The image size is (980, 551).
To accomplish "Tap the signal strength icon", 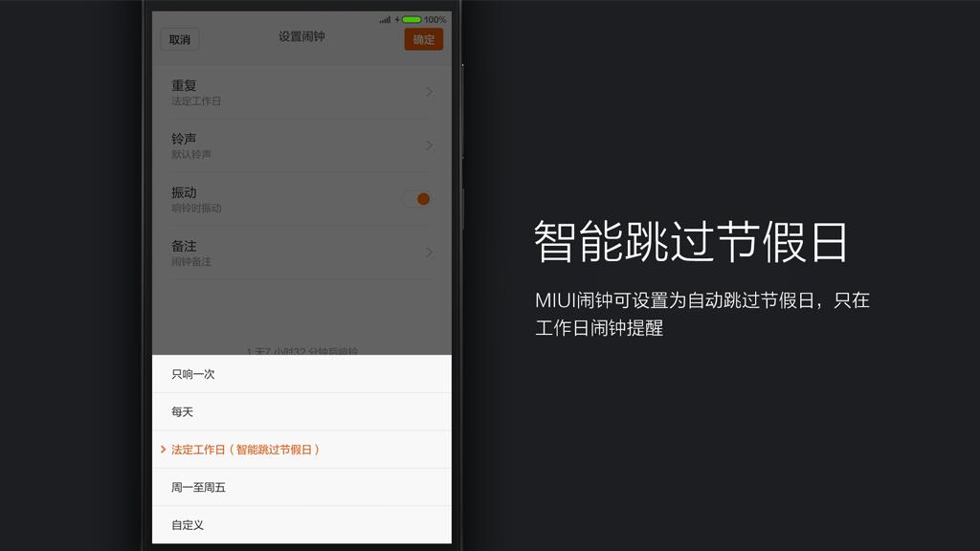I will (x=384, y=18).
